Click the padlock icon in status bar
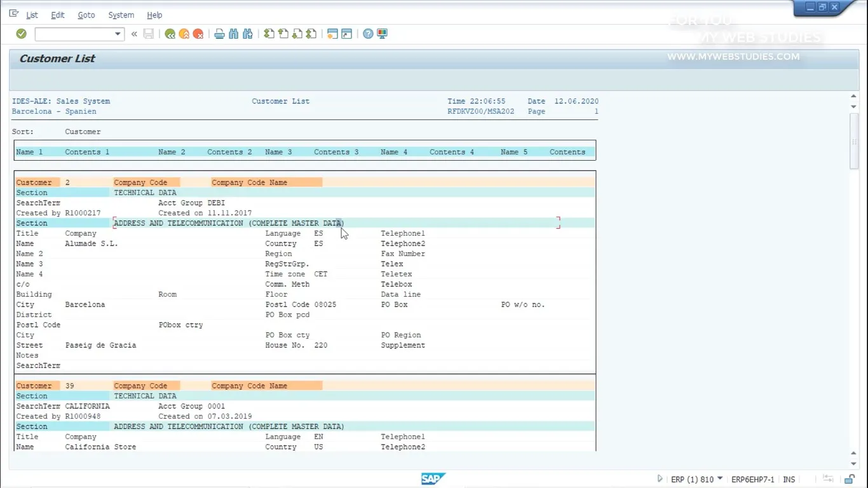The width and height of the screenshot is (868, 488). [x=850, y=479]
